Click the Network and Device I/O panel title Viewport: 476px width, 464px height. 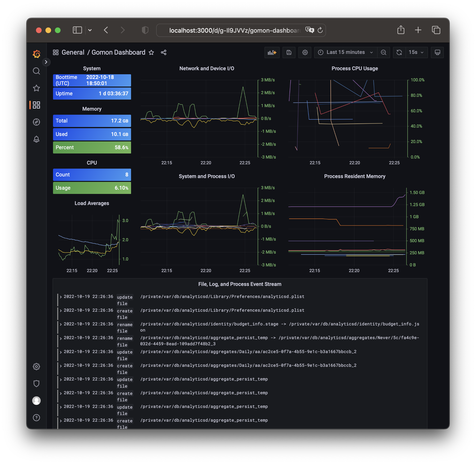[207, 69]
